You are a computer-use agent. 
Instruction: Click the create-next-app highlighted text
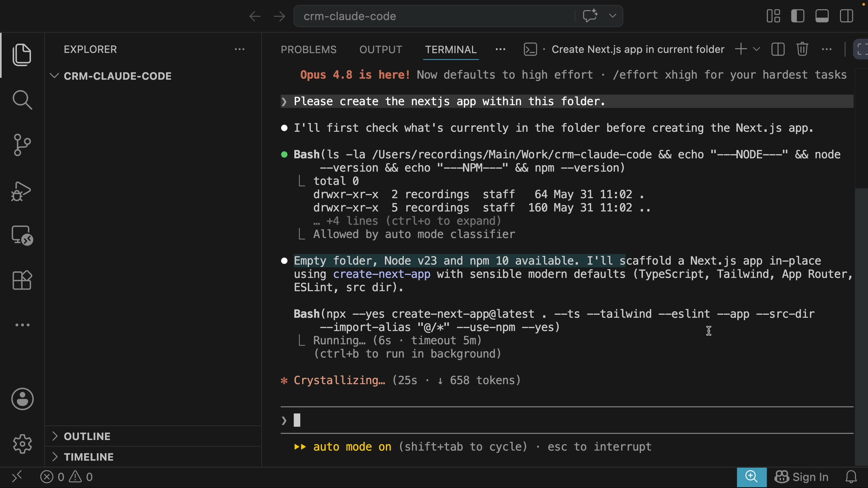pyautogui.click(x=381, y=274)
